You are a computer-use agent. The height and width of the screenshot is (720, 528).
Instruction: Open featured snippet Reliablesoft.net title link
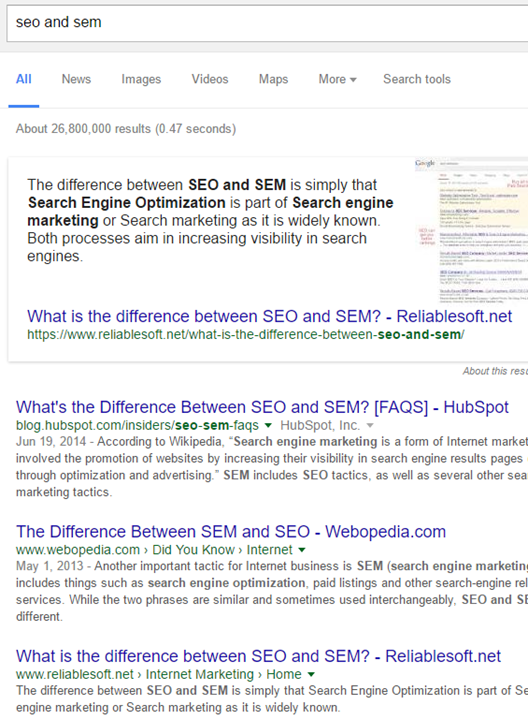[x=270, y=316]
